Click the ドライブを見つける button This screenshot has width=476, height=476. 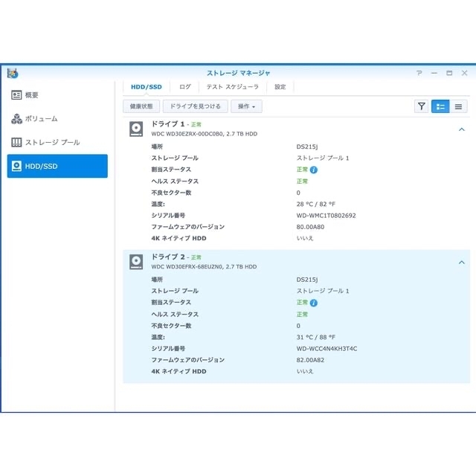tap(195, 106)
